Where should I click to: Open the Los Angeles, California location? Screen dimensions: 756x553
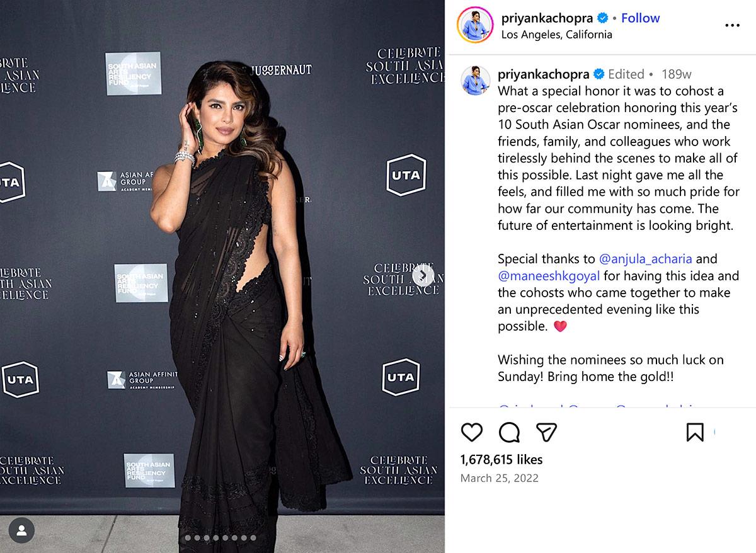point(557,35)
